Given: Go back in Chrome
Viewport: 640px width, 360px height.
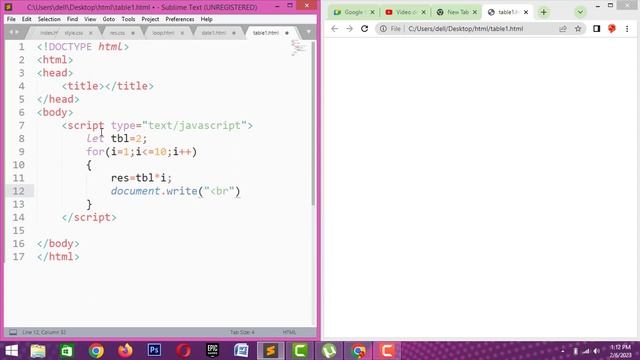Looking at the screenshot, I should 335,29.
